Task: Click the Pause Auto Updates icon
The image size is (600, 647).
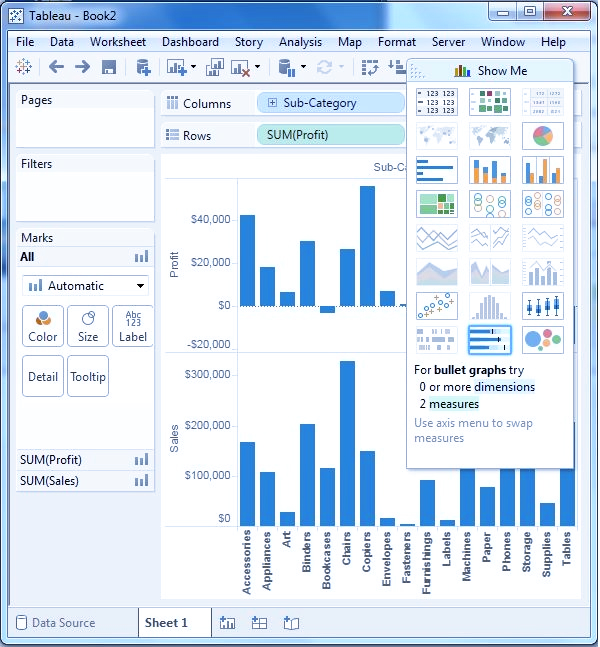Action: pos(287,68)
